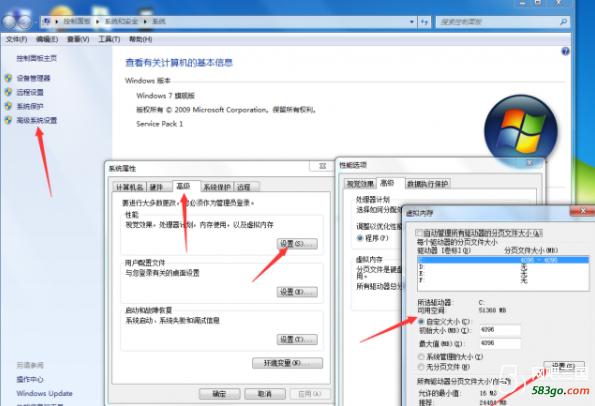Click 最大值(MB) input field
595x406 pixels.
(500, 343)
